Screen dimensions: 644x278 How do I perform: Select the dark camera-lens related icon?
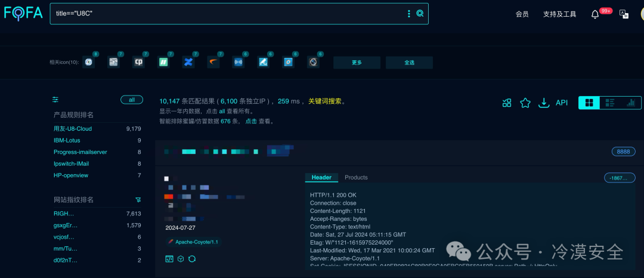click(314, 63)
